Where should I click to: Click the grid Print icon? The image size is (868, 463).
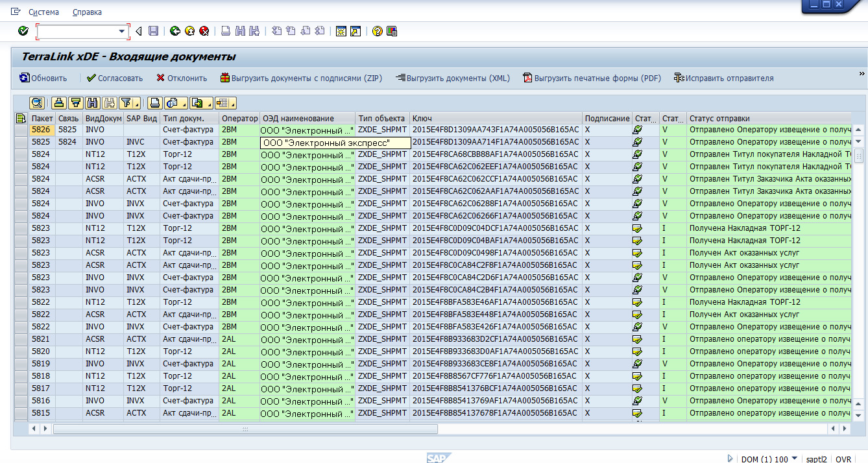tap(154, 102)
